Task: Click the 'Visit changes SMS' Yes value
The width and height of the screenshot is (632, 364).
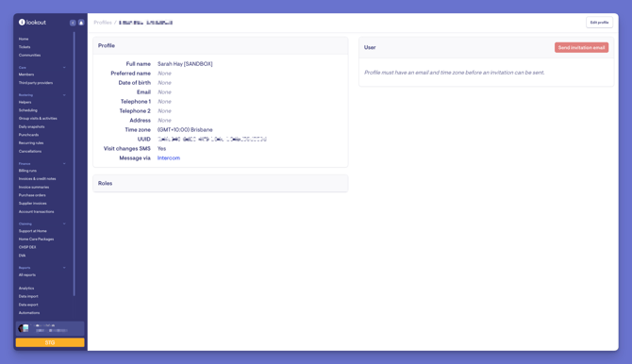Action: click(x=161, y=149)
